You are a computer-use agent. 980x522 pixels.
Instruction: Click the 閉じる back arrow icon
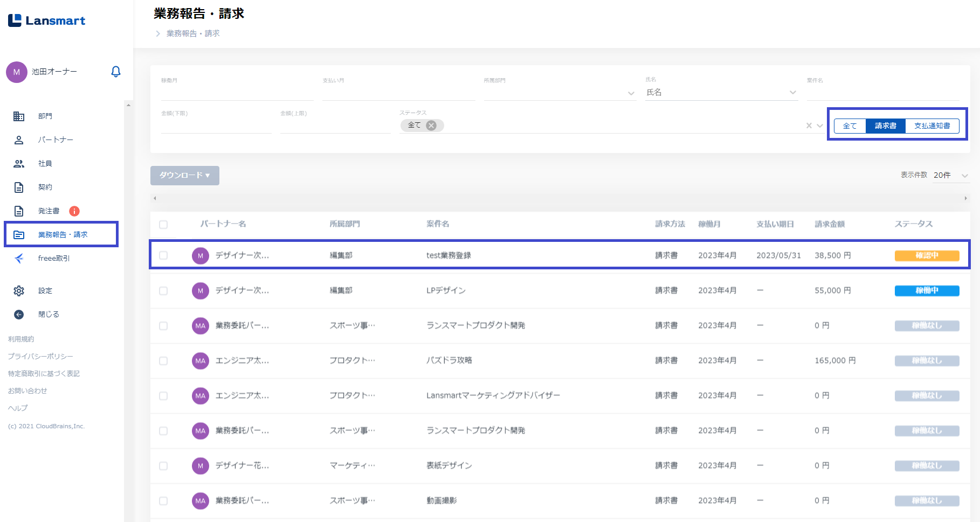click(x=19, y=315)
